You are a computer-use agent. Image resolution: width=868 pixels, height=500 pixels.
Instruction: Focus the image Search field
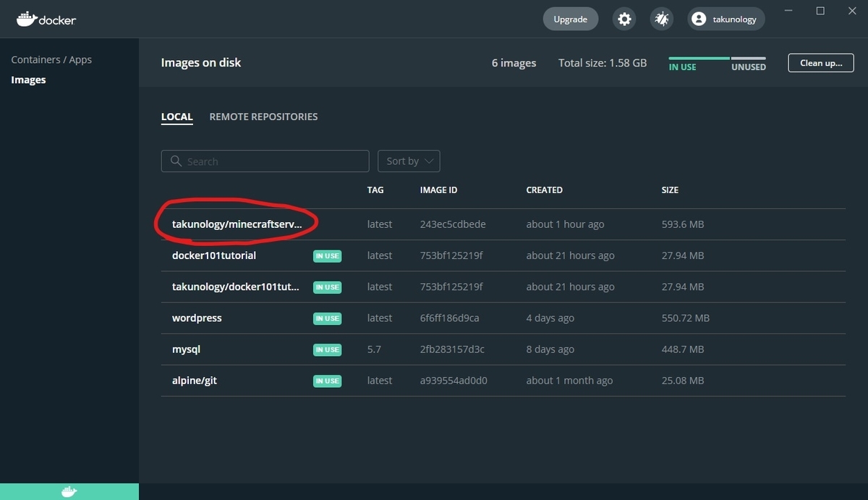[x=265, y=161]
